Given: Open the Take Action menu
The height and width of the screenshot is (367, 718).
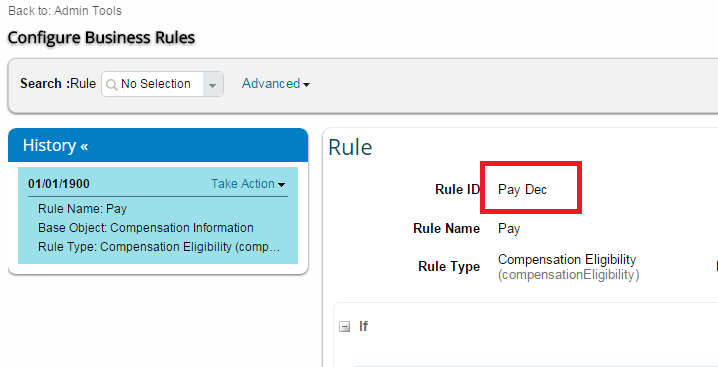Looking at the screenshot, I should (248, 184).
